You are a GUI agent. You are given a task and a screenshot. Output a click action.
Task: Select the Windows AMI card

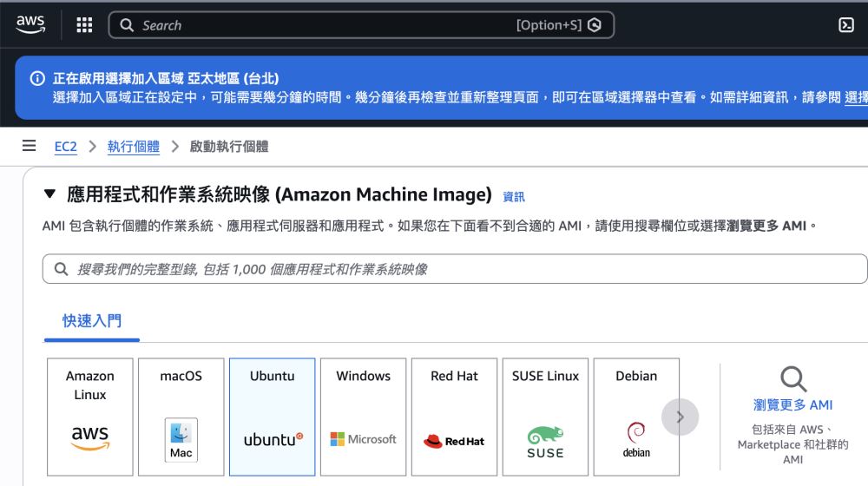[363, 417]
